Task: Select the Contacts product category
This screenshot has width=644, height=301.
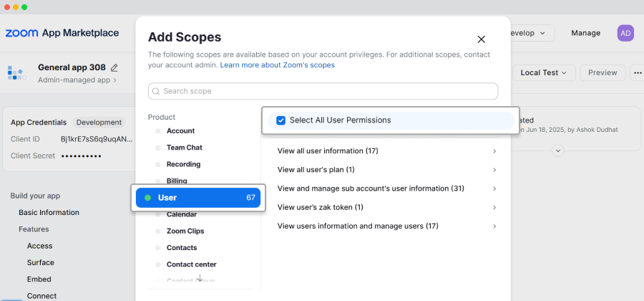Action: click(x=182, y=247)
